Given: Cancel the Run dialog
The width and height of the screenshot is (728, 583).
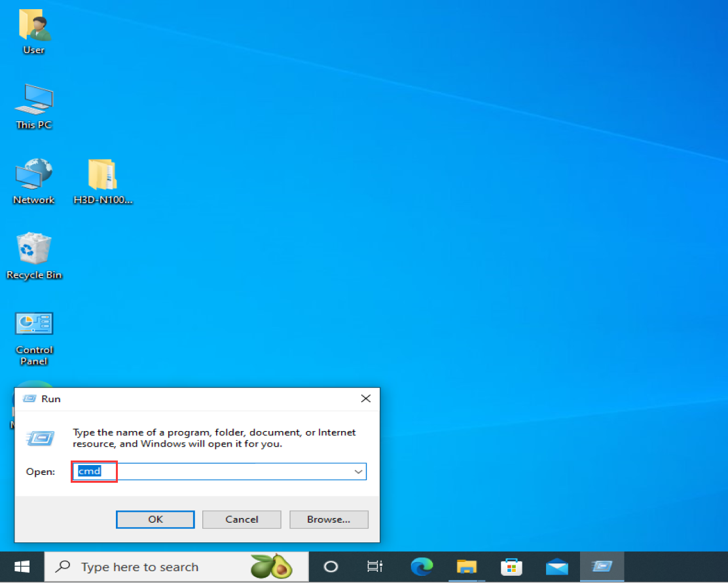Looking at the screenshot, I should pyautogui.click(x=242, y=519).
